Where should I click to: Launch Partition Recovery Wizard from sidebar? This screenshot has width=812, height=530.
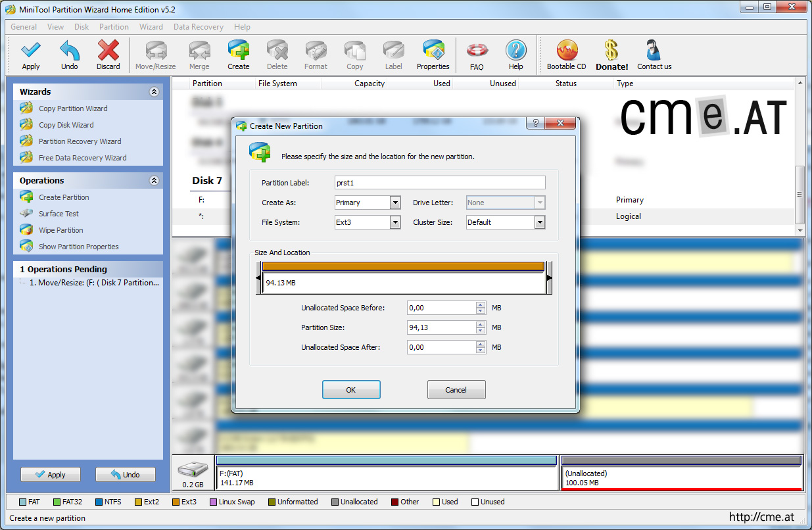(x=80, y=141)
